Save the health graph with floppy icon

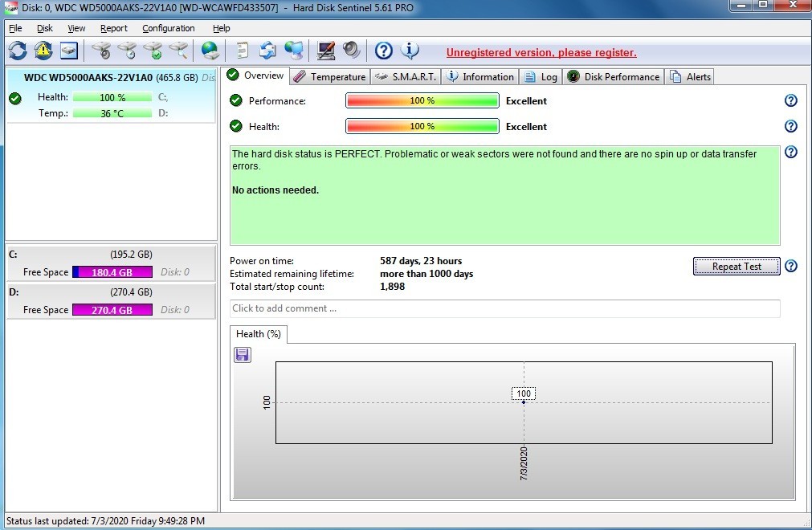coord(243,355)
